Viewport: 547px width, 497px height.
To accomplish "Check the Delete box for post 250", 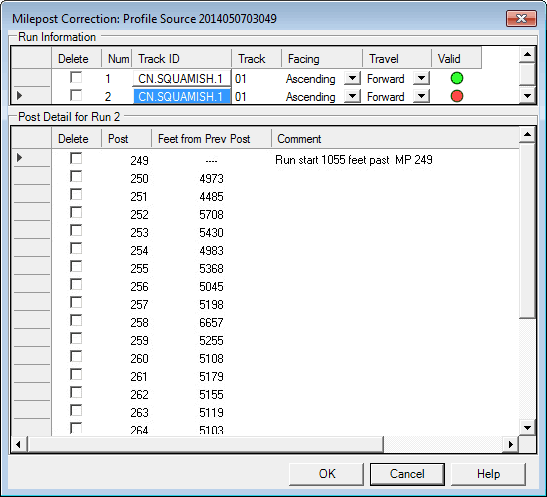I will [x=76, y=176].
